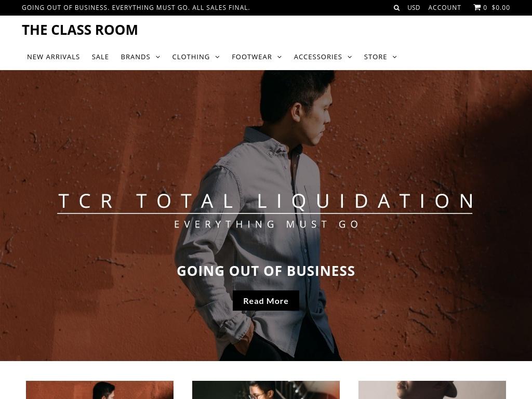Click the shopping cart icon

click(x=477, y=7)
